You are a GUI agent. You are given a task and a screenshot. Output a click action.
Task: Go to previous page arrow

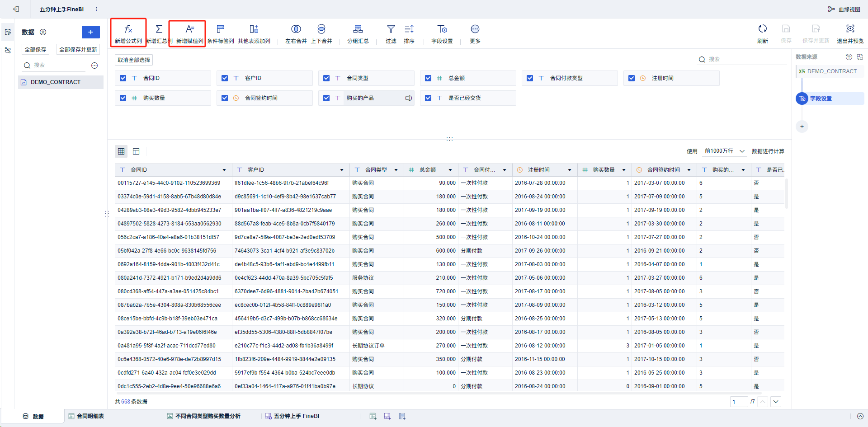[x=763, y=402]
